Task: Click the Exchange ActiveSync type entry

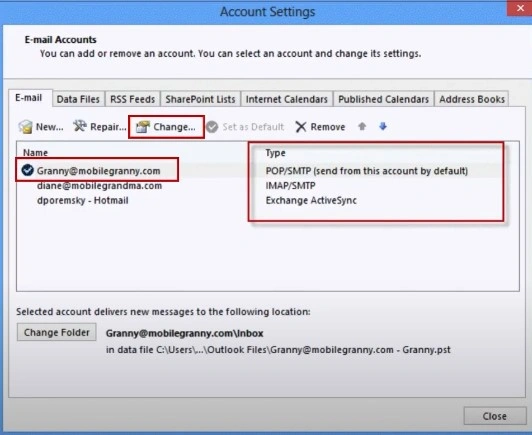Action: click(x=311, y=200)
